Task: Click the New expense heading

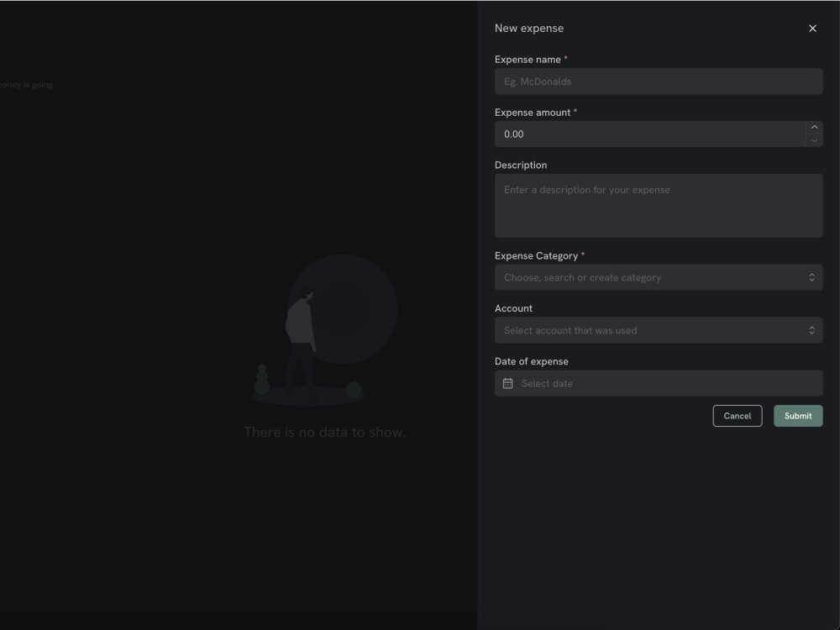Action: (x=528, y=29)
